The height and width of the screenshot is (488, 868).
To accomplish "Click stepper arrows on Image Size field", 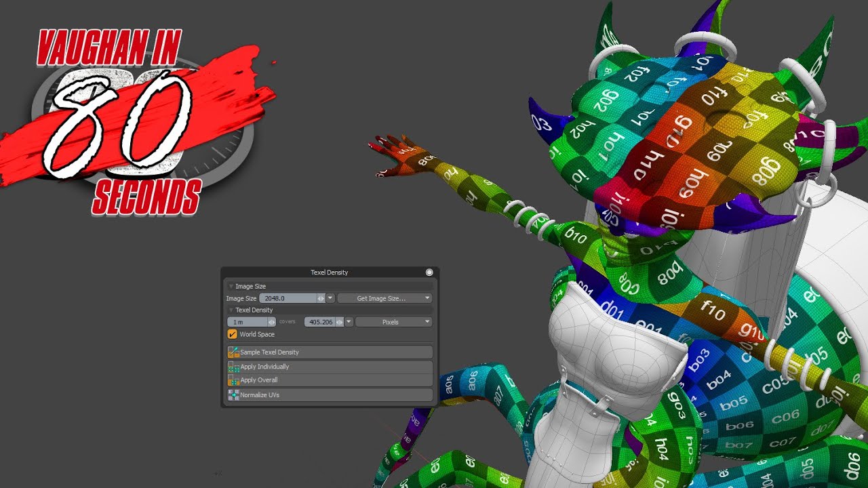I will 321,298.
